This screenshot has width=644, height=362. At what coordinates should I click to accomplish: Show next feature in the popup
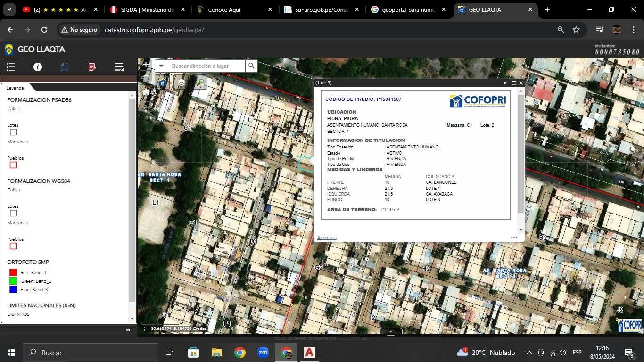505,83
